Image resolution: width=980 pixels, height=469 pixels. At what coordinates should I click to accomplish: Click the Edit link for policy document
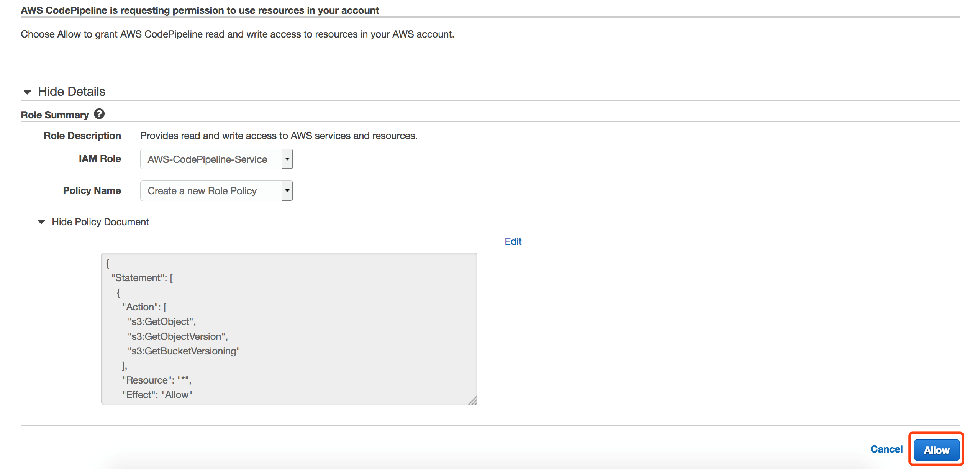click(x=513, y=241)
